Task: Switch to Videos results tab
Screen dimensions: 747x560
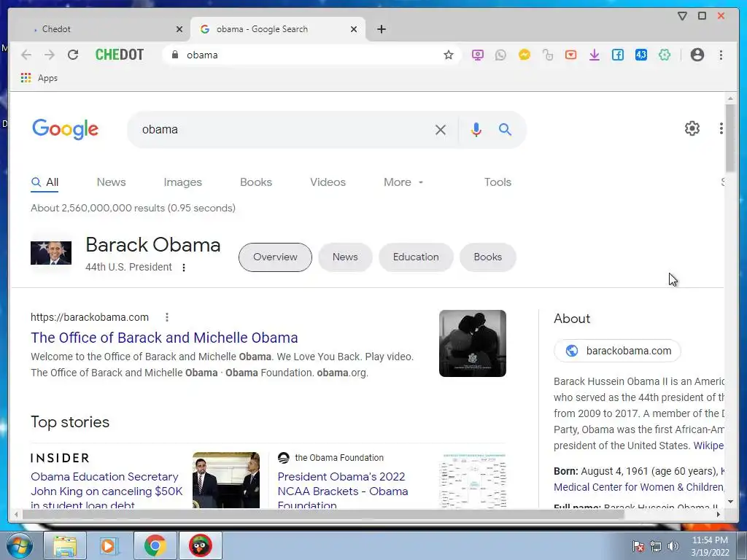Action: pos(328,182)
